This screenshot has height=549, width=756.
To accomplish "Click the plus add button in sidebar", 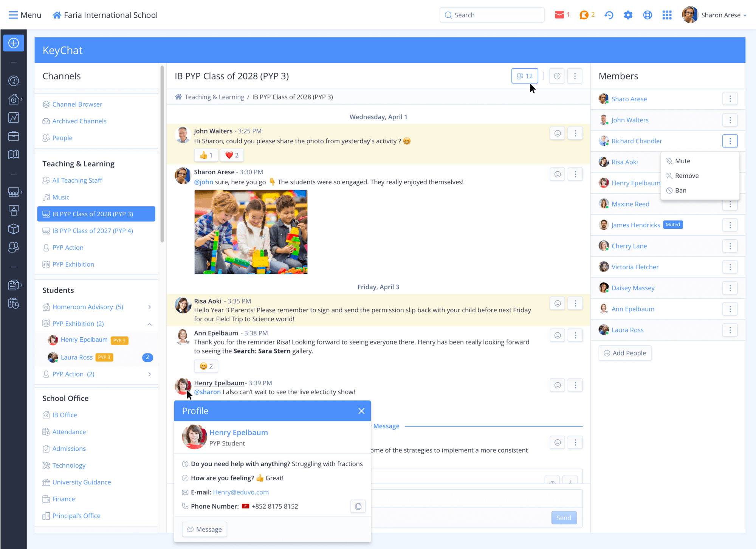I will (14, 43).
